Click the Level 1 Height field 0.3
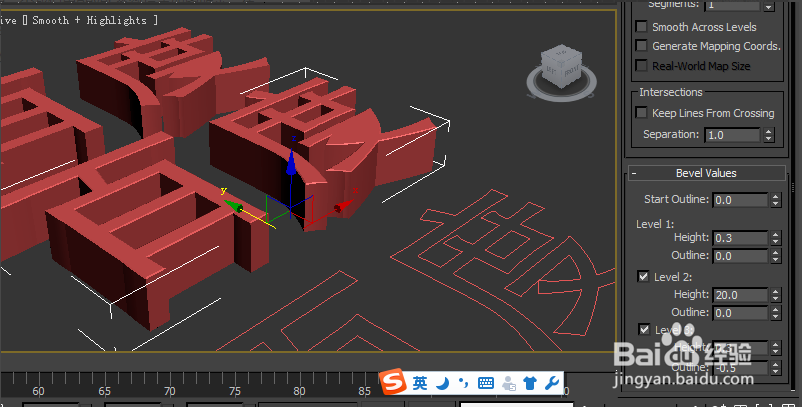Screen dimensions: 802x407 (x=740, y=238)
